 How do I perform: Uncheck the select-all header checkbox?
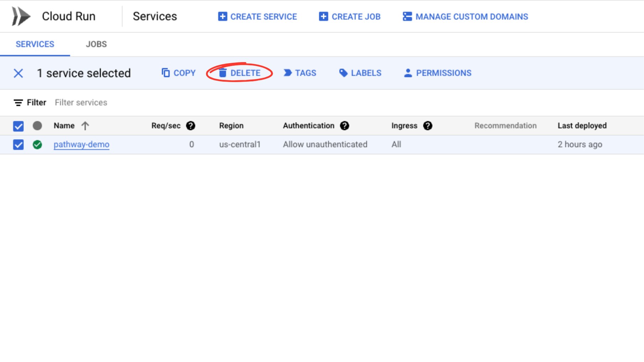[x=18, y=126]
